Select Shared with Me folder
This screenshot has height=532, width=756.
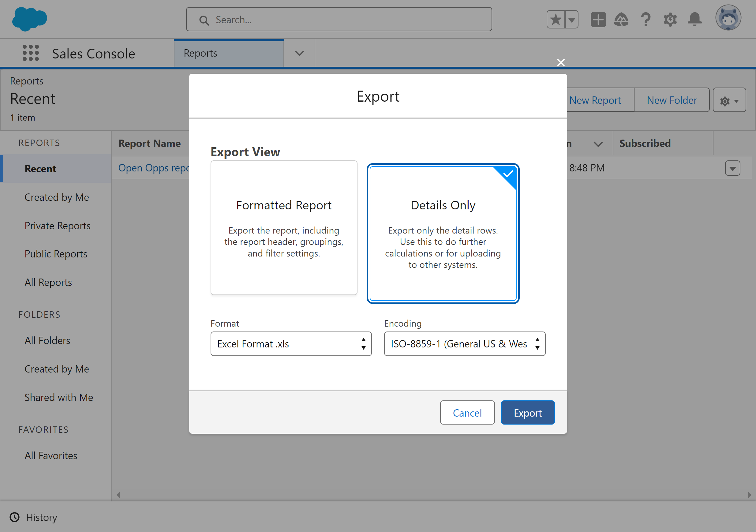coord(59,397)
